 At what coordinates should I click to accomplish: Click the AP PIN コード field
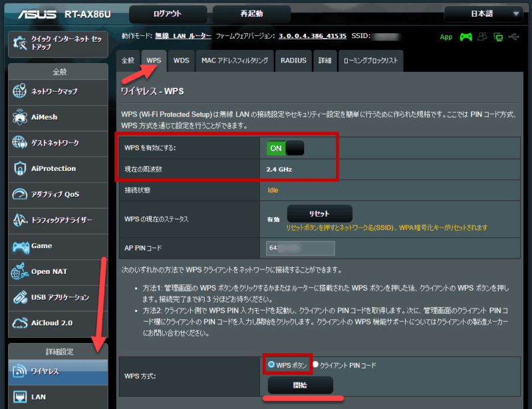click(x=299, y=248)
